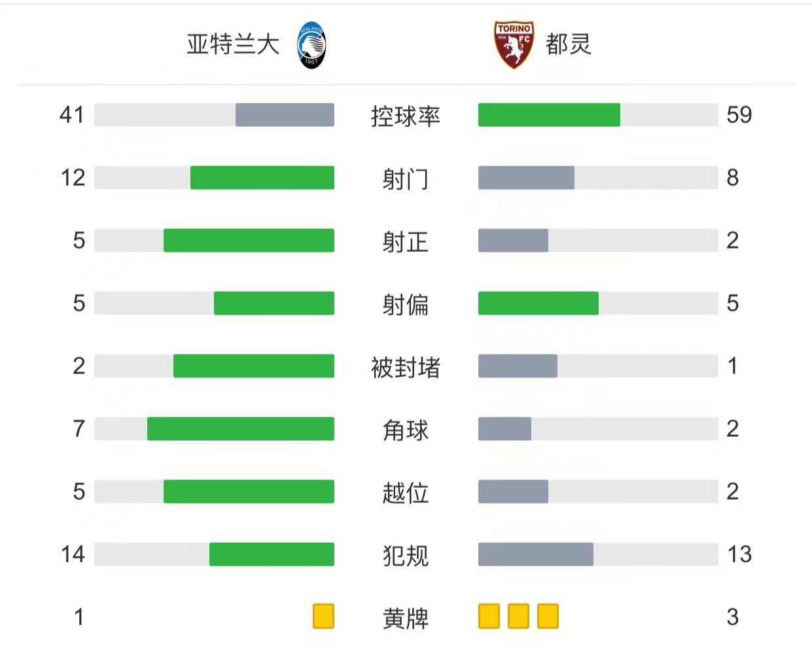Click Torino's green possession bar
Image resolution: width=812 pixels, height=652 pixels.
coord(549,114)
